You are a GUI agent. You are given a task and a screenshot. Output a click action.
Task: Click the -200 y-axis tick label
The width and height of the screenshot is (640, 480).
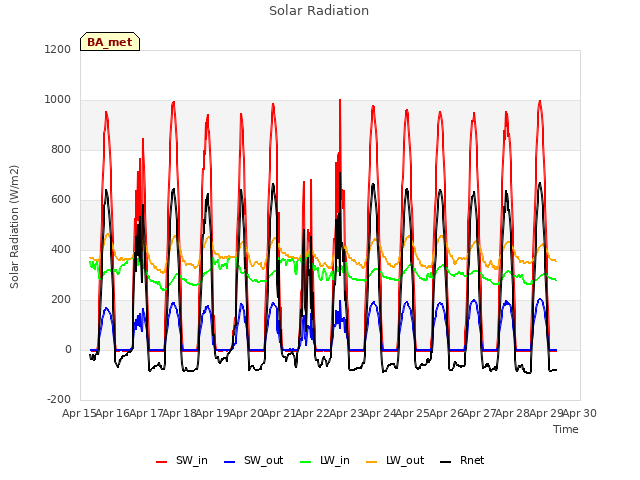click(x=59, y=400)
